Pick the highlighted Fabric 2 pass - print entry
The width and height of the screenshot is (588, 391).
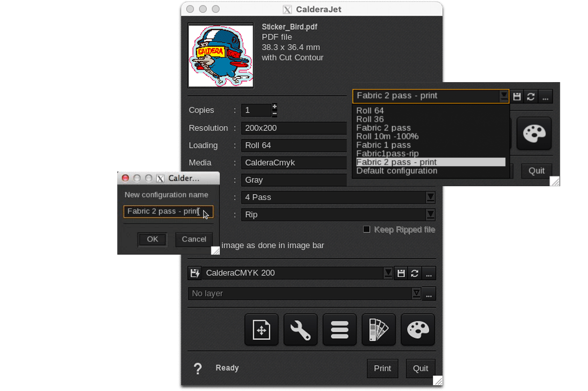click(430, 162)
